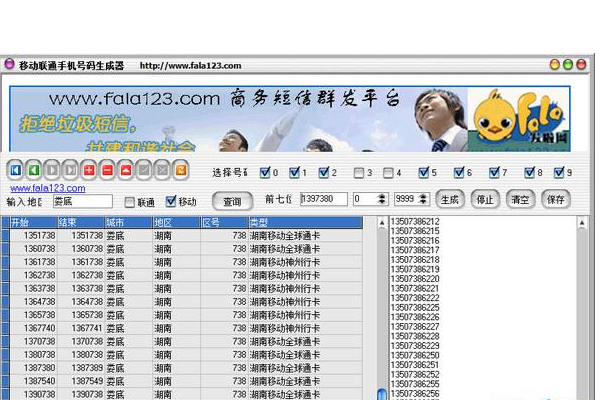Click the spinner arrows of the 0 field
This screenshot has width=600, height=400.
(382, 199)
